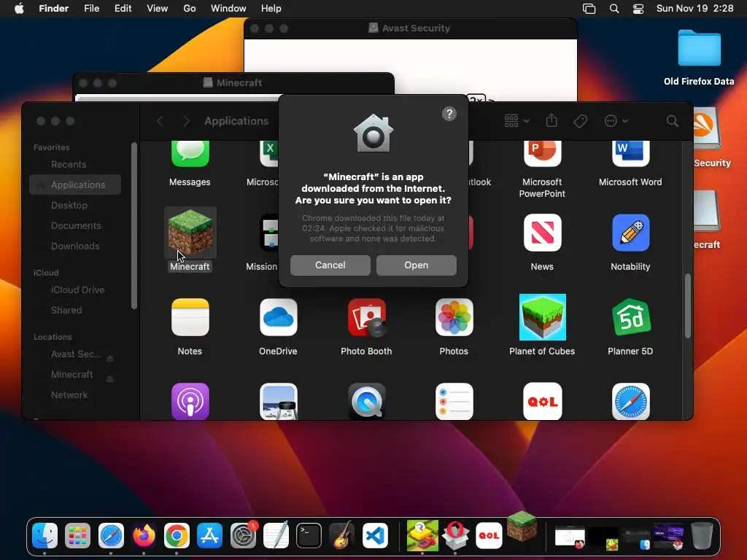747x560 pixels.
Task: Select the Notes app icon
Action: tap(190, 317)
